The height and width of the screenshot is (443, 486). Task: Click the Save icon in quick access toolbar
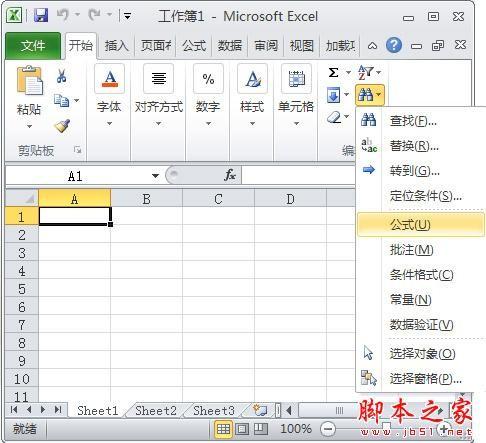pos(41,16)
